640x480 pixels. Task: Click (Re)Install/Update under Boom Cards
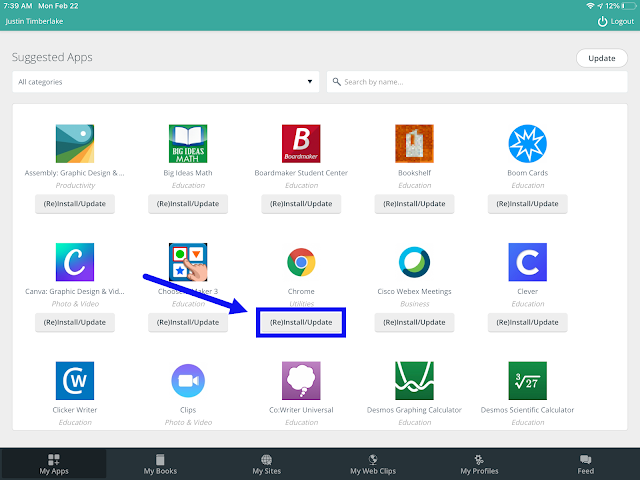527,204
